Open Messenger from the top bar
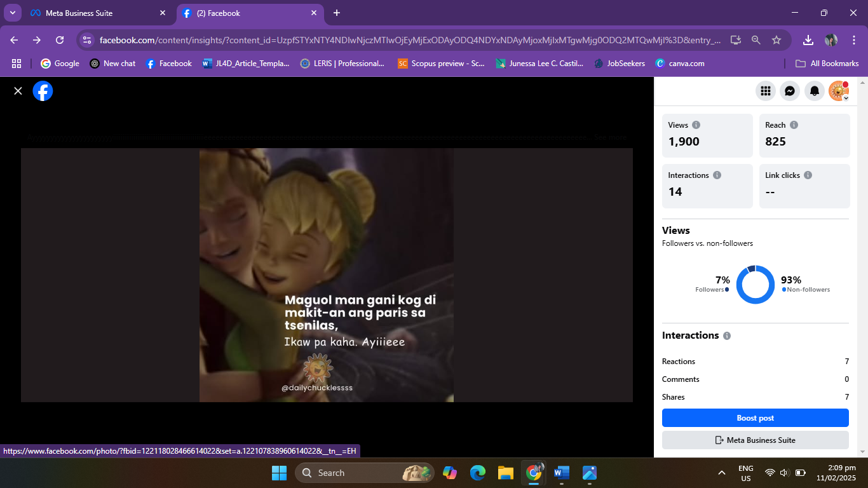This screenshot has width=868, height=488. click(790, 91)
